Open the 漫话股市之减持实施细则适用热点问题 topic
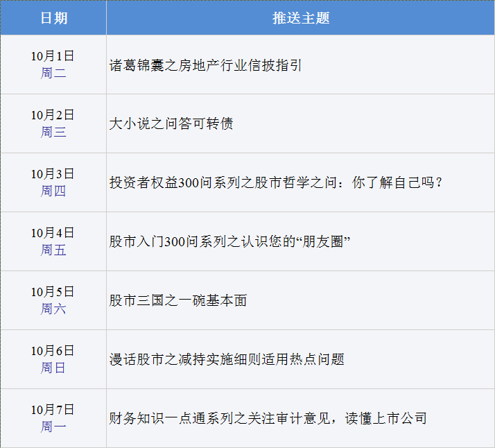Screen dimensions: 495x448 point(227,359)
